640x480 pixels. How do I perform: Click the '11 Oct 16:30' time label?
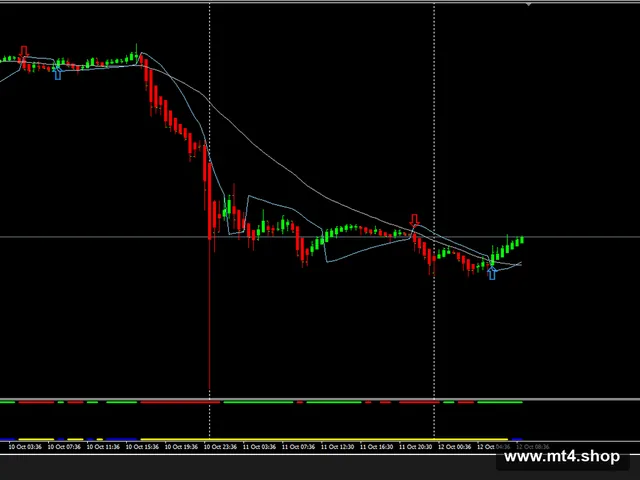pos(376,447)
